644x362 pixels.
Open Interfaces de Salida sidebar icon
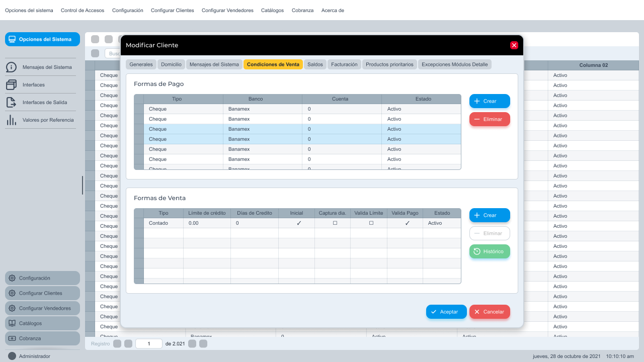pyautogui.click(x=12, y=103)
